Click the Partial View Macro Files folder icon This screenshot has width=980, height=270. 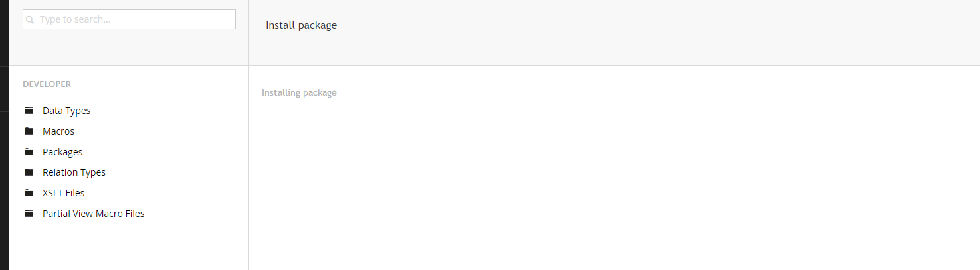pos(29,214)
